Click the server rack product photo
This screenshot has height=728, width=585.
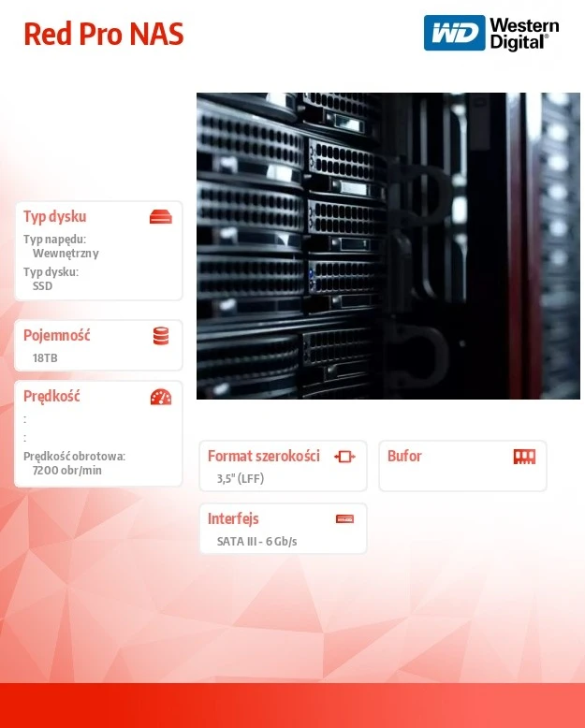pyautogui.click(x=388, y=245)
